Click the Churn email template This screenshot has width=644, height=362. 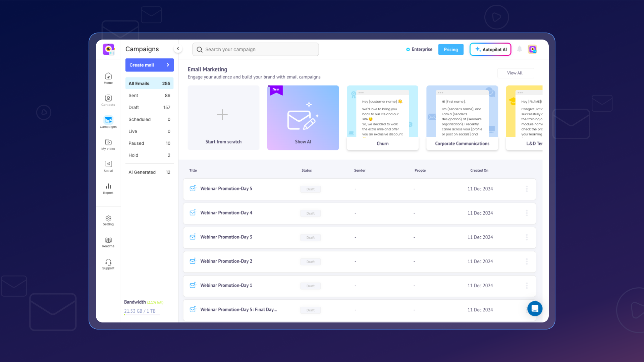coord(381,118)
